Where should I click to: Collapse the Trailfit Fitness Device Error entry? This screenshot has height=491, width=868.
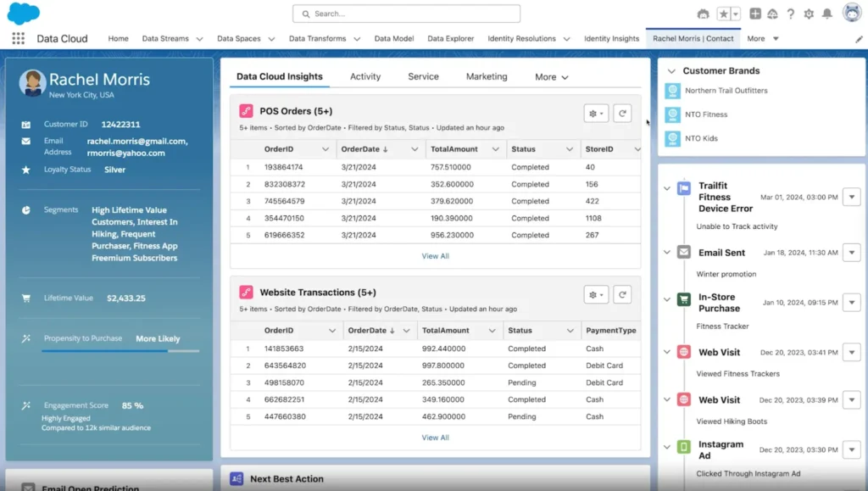[667, 188]
